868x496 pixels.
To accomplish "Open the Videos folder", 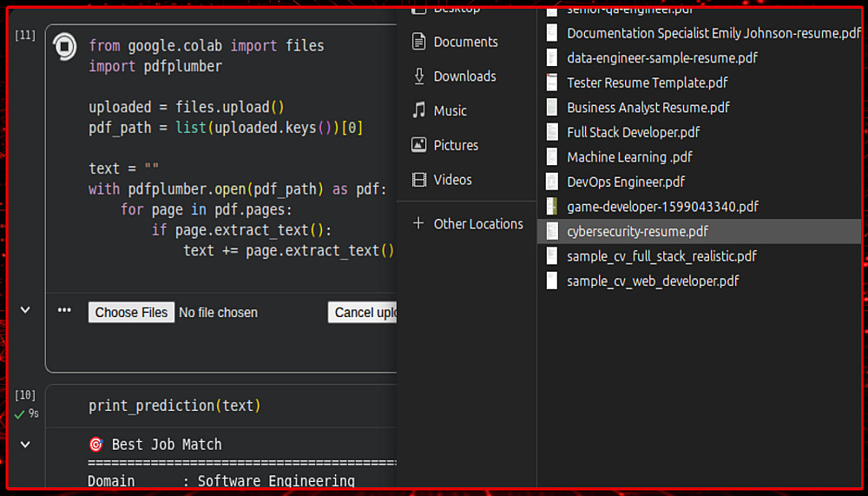I will point(452,180).
